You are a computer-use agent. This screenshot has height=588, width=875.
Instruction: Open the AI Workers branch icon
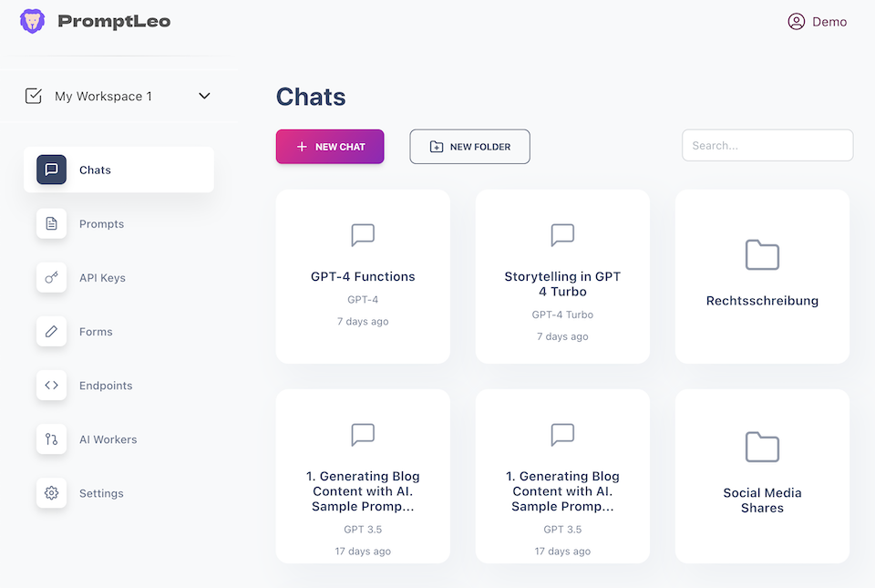(51, 439)
